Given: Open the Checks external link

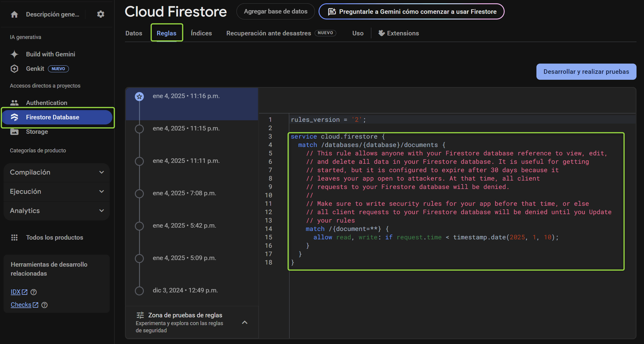Looking at the screenshot, I should click(21, 304).
